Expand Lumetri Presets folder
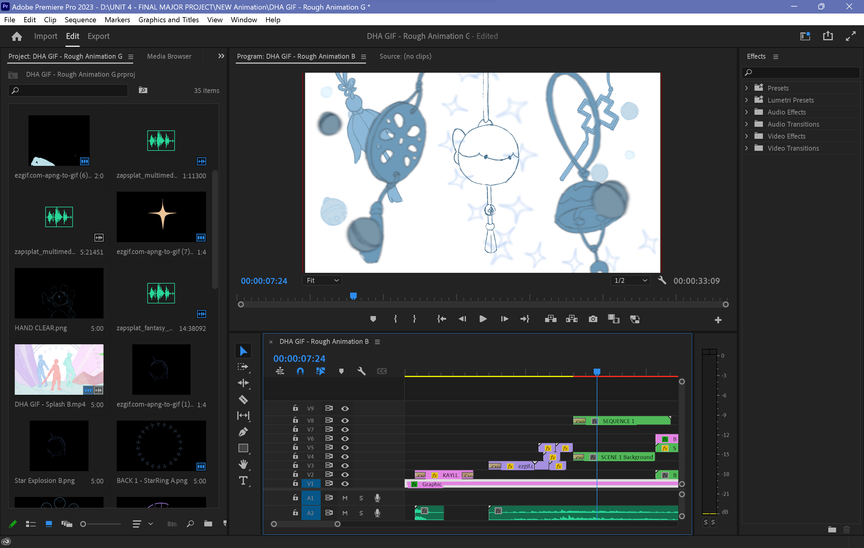This screenshot has width=864, height=548. click(x=747, y=100)
